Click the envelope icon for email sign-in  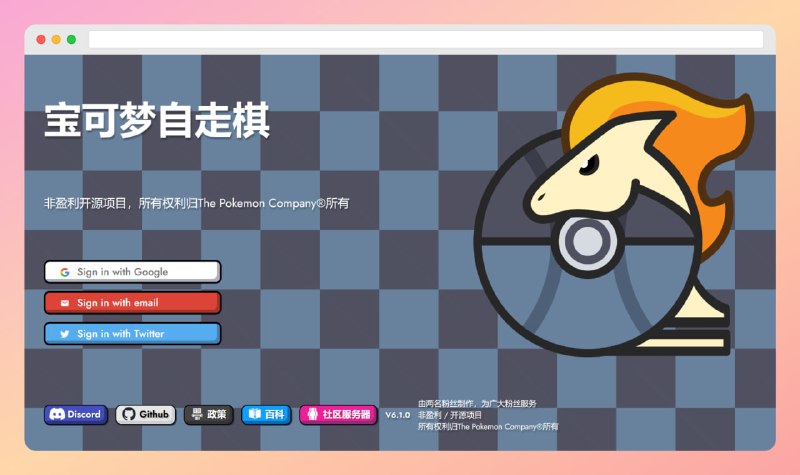(x=64, y=303)
